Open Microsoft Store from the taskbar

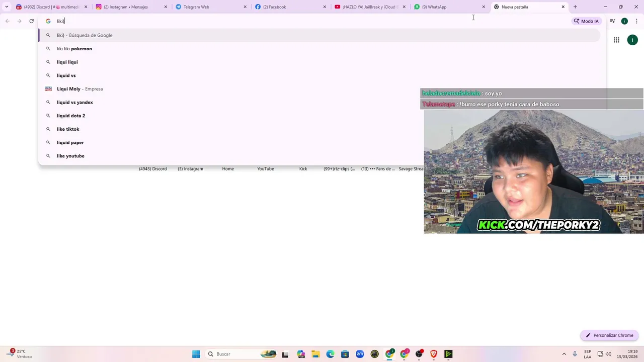(345, 354)
